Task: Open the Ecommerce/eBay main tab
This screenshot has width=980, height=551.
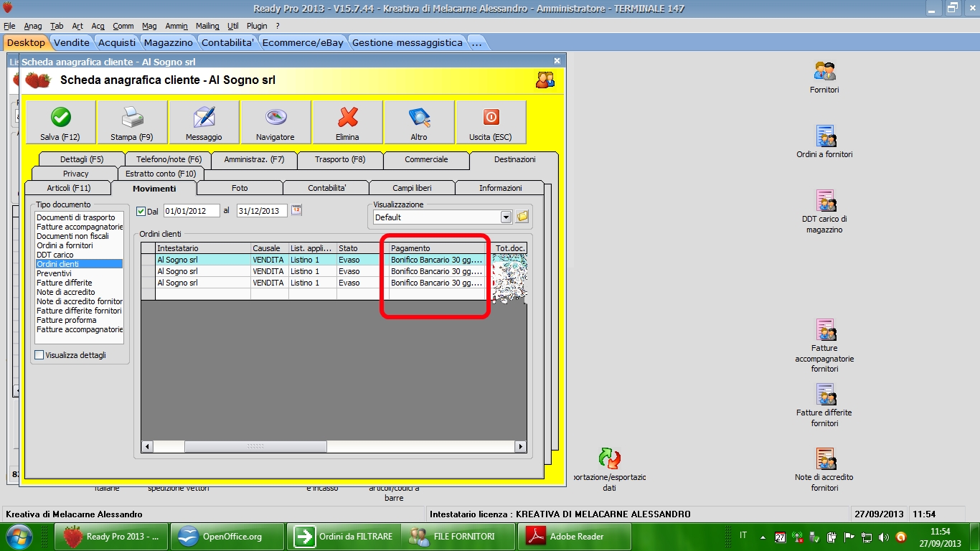Action: tap(303, 42)
